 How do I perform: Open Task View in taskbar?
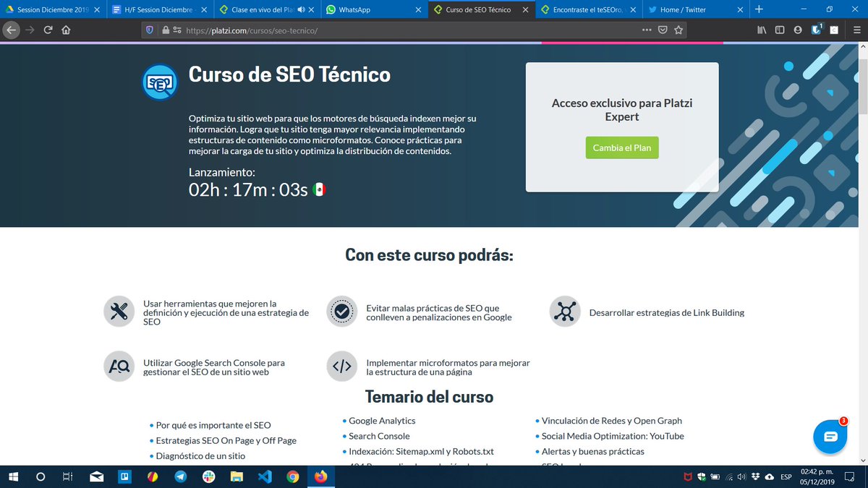(67, 477)
